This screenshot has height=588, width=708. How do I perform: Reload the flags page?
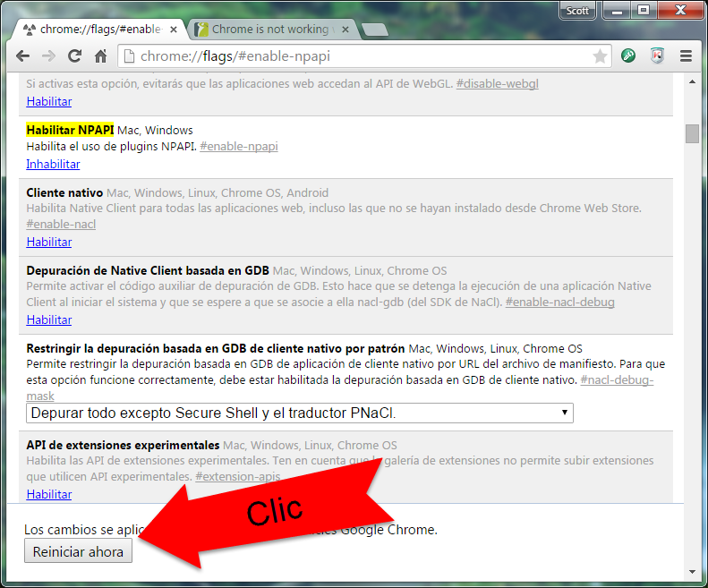point(75,55)
